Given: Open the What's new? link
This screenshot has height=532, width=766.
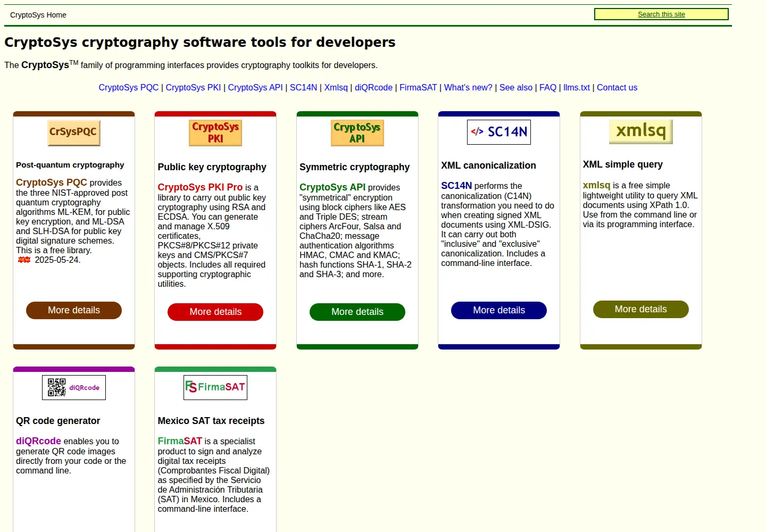Looking at the screenshot, I should 468,88.
